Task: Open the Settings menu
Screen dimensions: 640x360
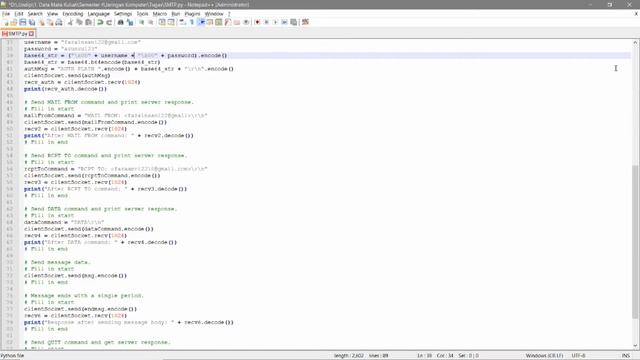Action: point(123,13)
